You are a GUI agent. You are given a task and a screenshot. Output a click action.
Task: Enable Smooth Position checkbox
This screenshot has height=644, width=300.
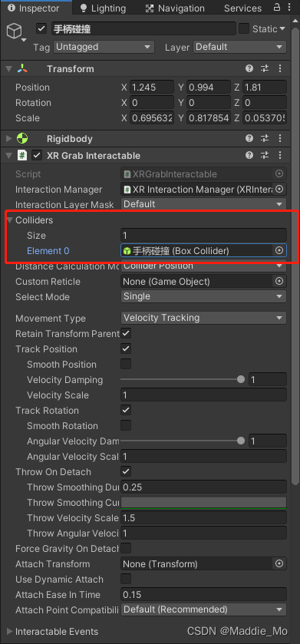click(126, 365)
